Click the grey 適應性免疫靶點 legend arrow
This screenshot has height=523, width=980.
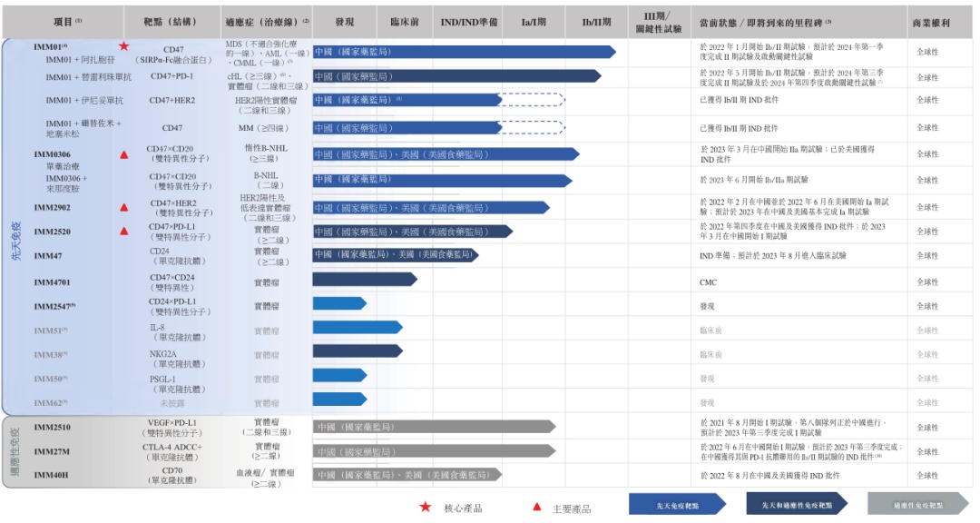[x=917, y=504]
